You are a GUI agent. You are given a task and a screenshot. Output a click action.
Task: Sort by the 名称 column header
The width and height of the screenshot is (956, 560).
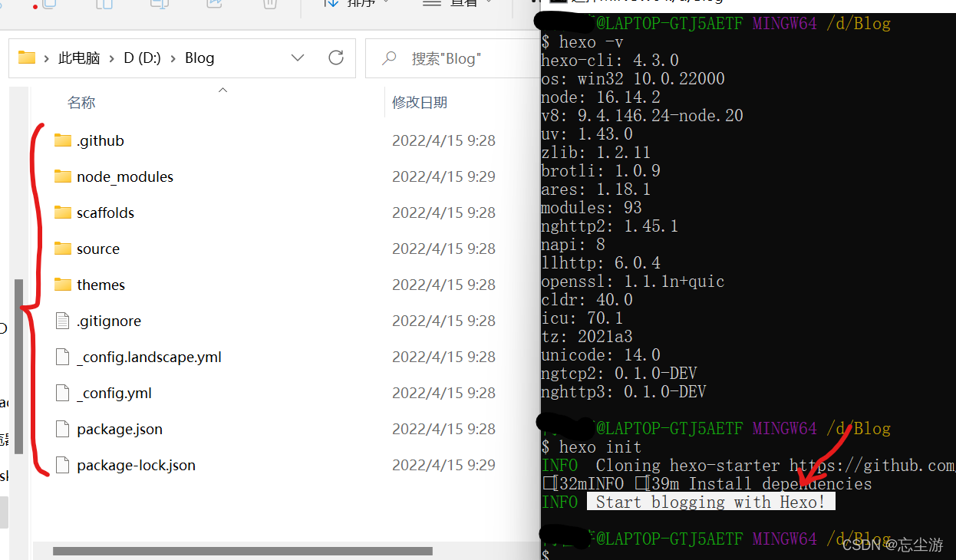81,103
